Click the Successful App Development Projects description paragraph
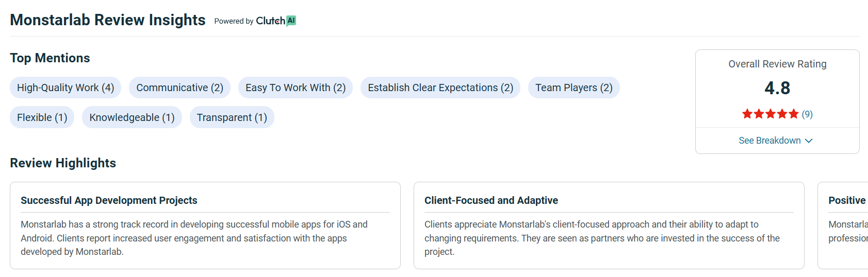The width and height of the screenshot is (868, 277). click(194, 238)
